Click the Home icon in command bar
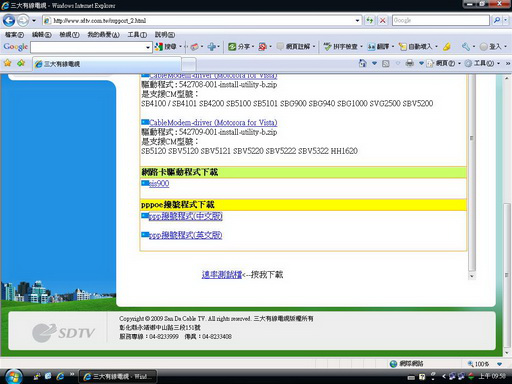The width and height of the screenshot is (512, 384). tap(363, 63)
